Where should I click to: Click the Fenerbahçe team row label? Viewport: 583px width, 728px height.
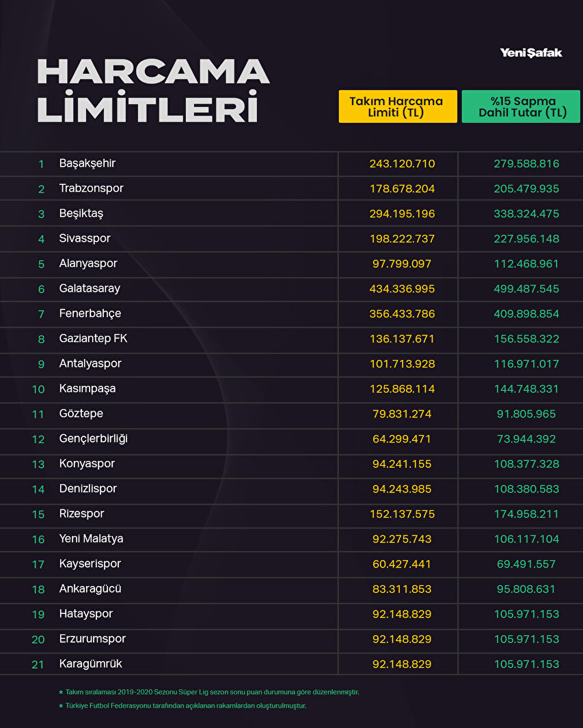(x=90, y=314)
